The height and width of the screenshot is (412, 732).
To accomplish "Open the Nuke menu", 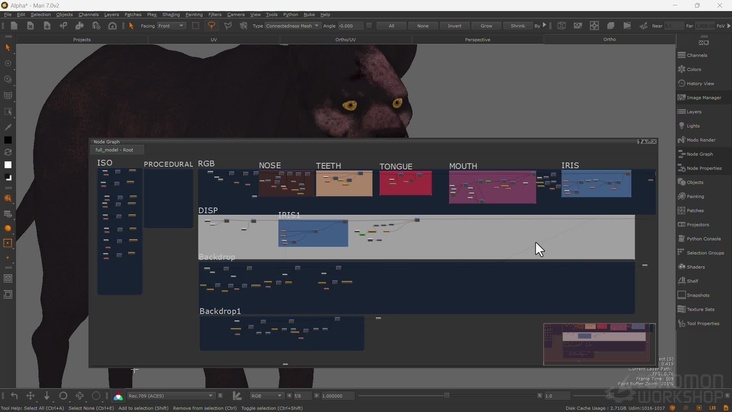I will pyautogui.click(x=309, y=14).
